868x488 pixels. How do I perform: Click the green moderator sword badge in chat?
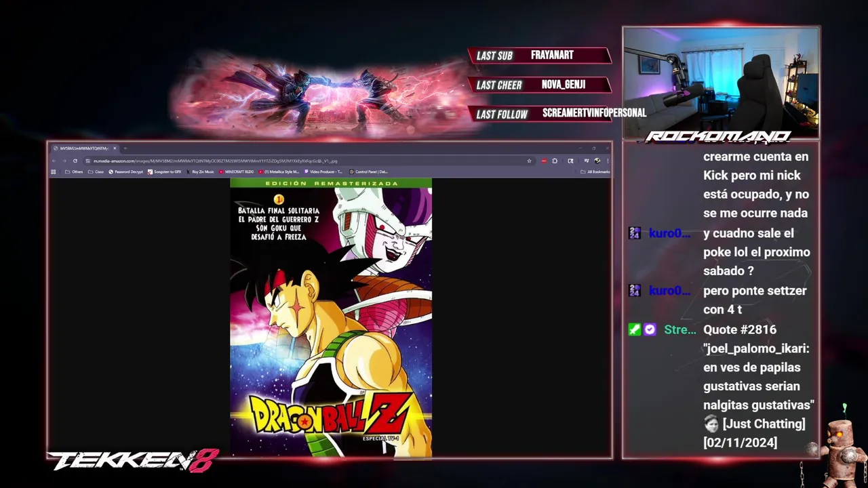click(634, 329)
